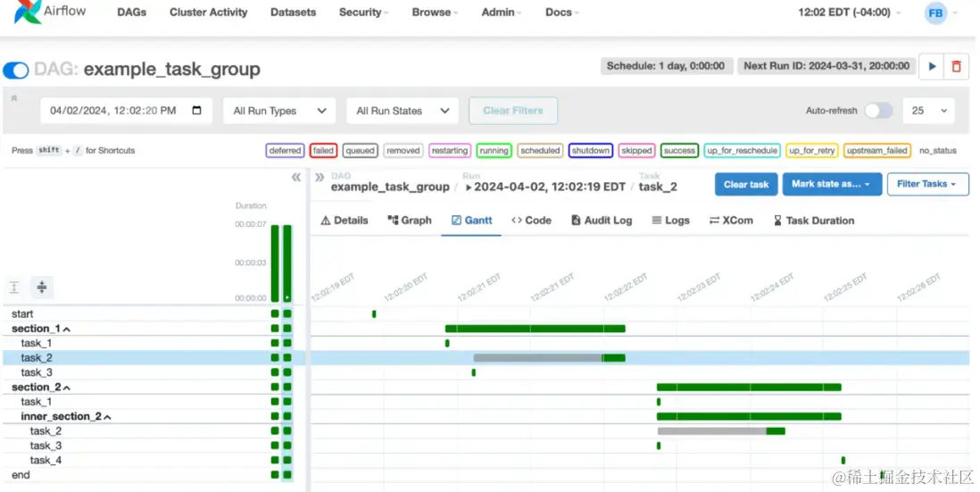The height and width of the screenshot is (492, 980).
Task: Open the All Run States dropdown
Action: click(403, 111)
